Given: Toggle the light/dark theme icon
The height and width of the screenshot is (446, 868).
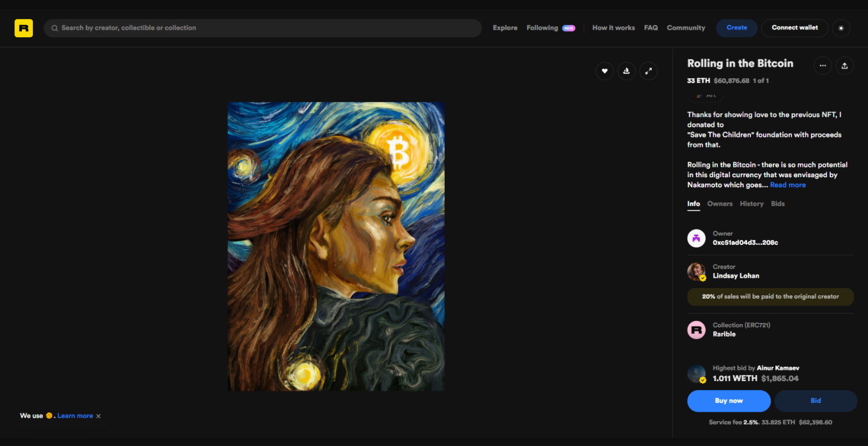Looking at the screenshot, I should (841, 28).
